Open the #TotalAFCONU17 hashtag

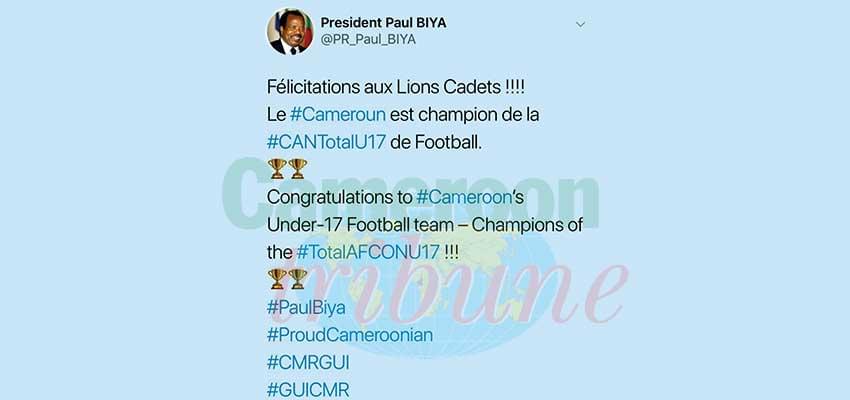(x=368, y=253)
